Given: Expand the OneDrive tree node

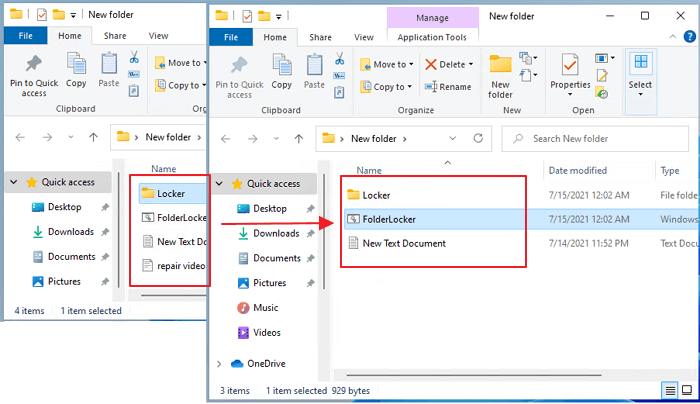Looking at the screenshot, I should tap(220, 364).
